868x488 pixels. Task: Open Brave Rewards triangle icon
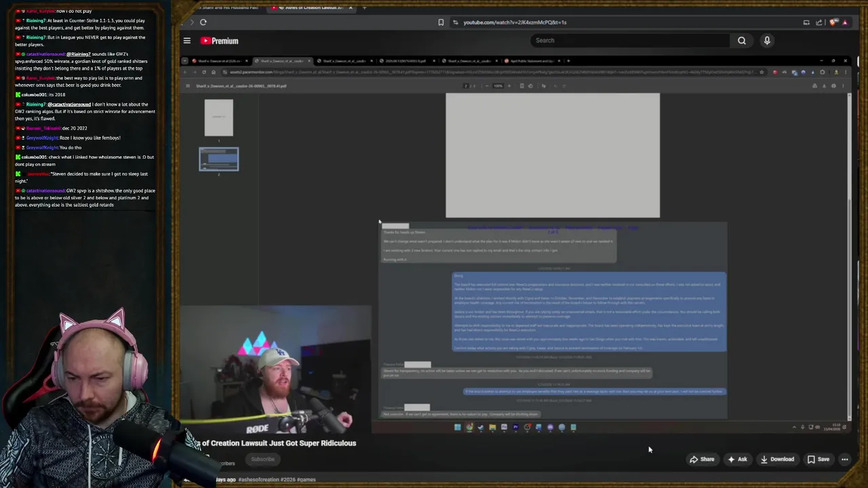click(x=845, y=22)
